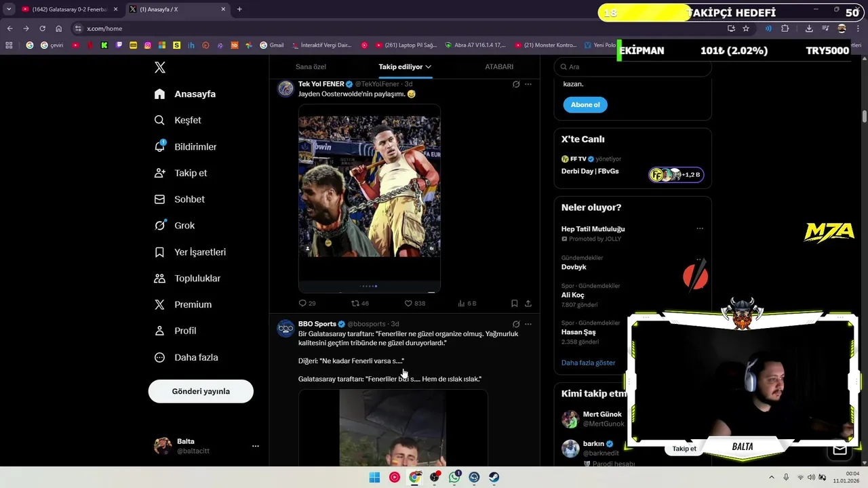
Task: Switch to Galatasaray 0-2 Fenerbahçe browser tab
Action: [x=69, y=9]
